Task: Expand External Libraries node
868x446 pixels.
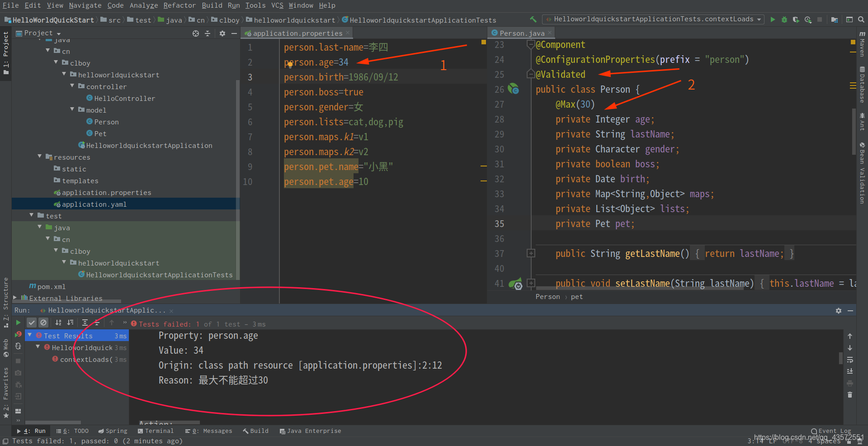Action: point(15,298)
